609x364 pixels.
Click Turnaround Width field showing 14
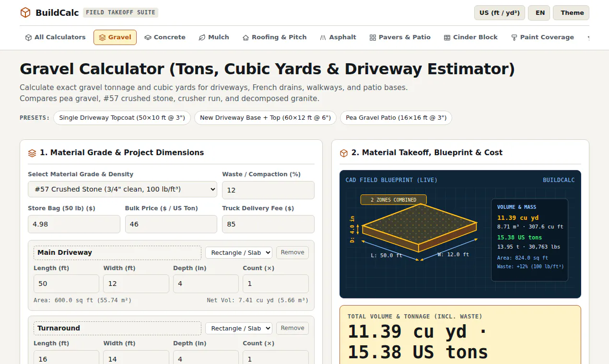[136, 358]
